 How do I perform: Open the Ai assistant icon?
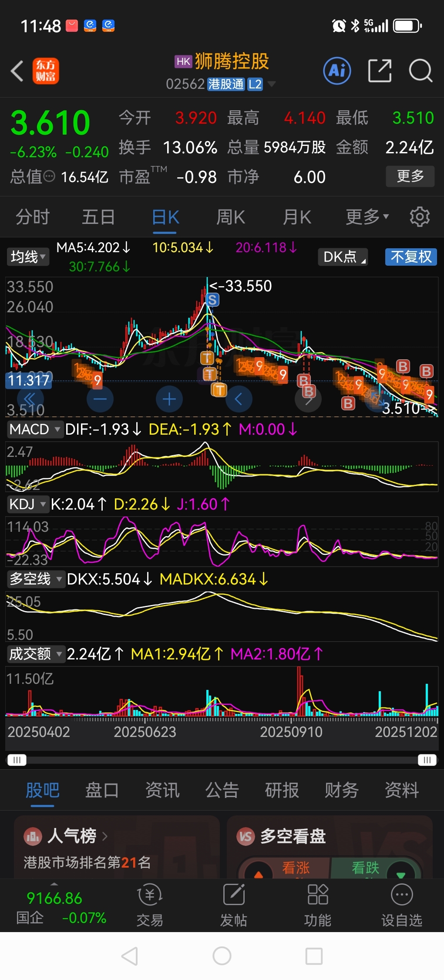[x=337, y=71]
